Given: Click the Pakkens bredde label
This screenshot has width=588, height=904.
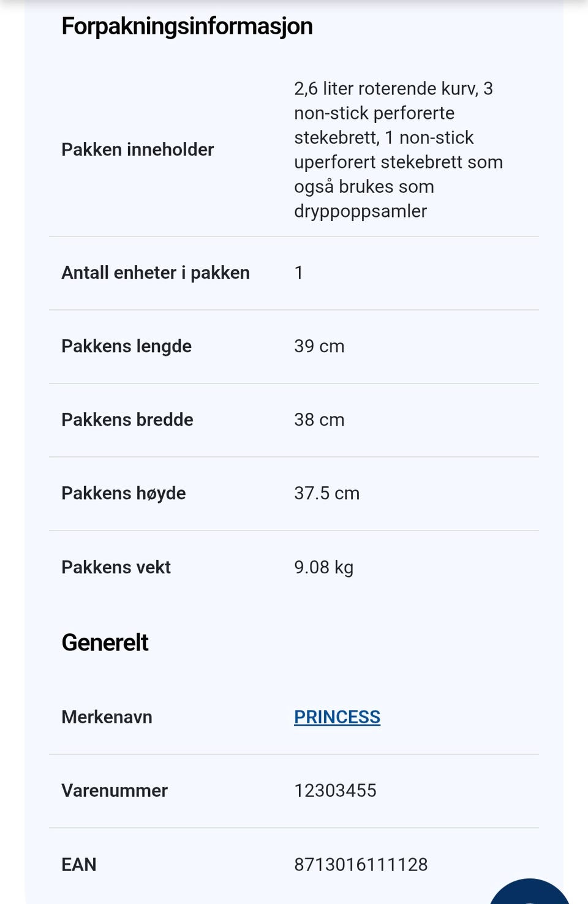Looking at the screenshot, I should [x=127, y=420].
